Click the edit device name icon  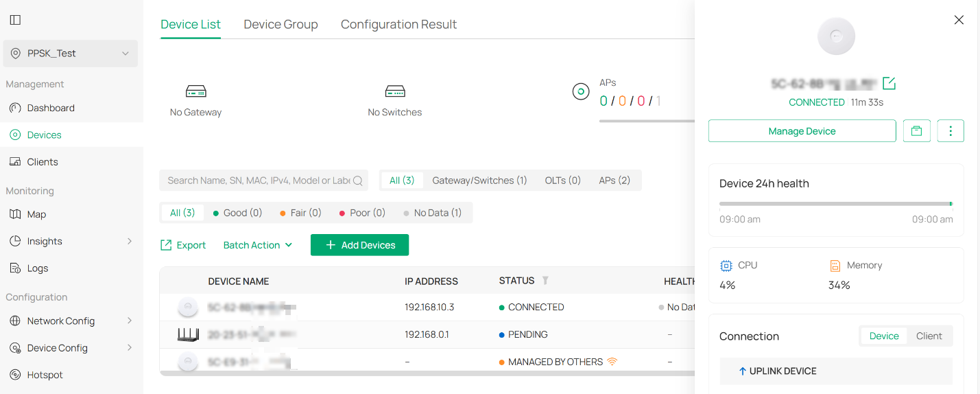[889, 84]
